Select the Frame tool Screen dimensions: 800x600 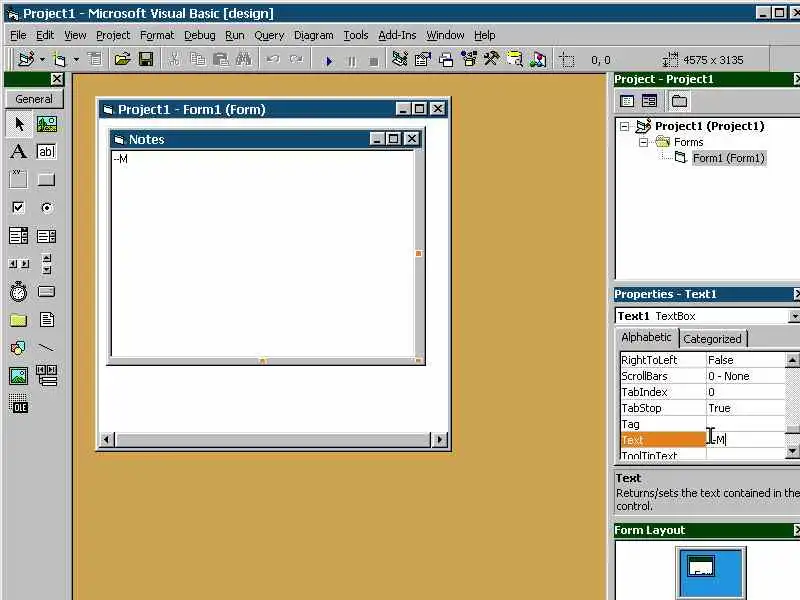point(19,179)
